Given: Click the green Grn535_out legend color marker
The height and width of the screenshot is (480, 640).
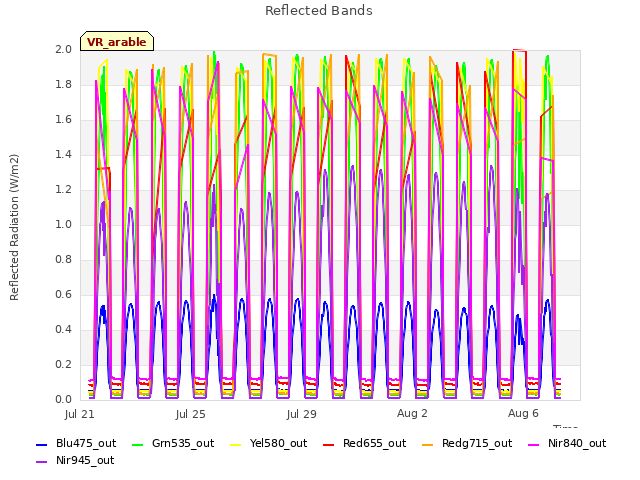Looking at the screenshot, I should pyautogui.click(x=138, y=444).
